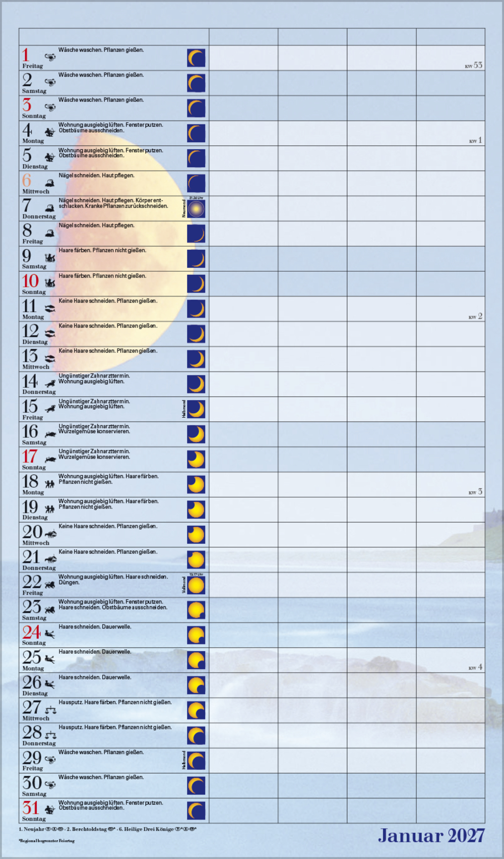504x859 pixels.
Task: Select the KW 3 week label
Action: [475, 492]
